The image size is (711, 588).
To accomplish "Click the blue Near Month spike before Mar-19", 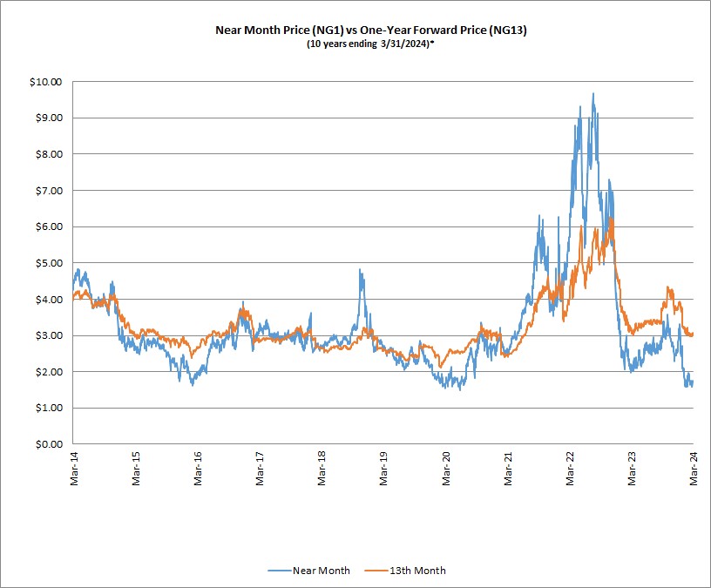I will 361,270.
